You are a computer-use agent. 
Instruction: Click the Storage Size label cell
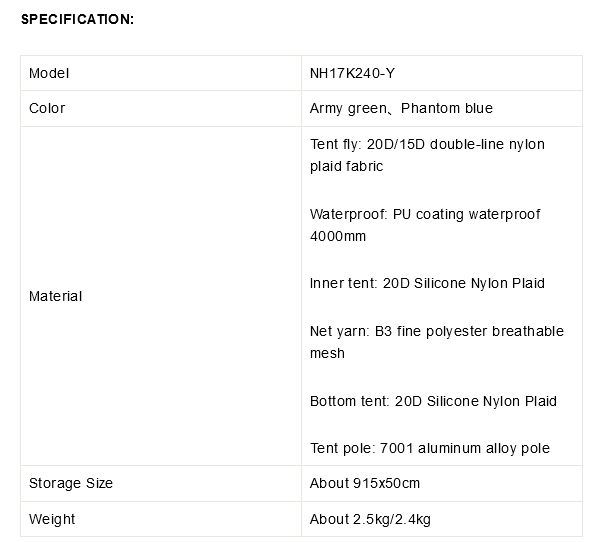pyautogui.click(x=71, y=483)
